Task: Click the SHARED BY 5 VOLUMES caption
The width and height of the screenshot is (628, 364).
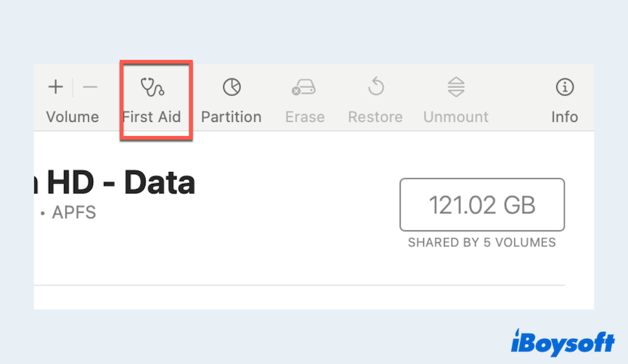Action: pos(482,242)
